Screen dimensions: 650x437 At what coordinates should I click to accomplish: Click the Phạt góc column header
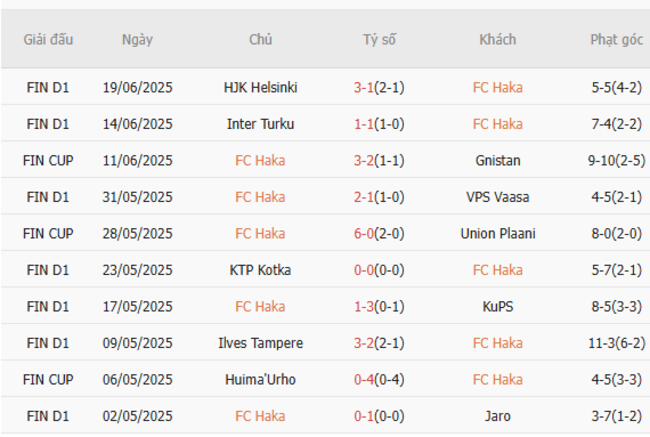[x=617, y=40]
